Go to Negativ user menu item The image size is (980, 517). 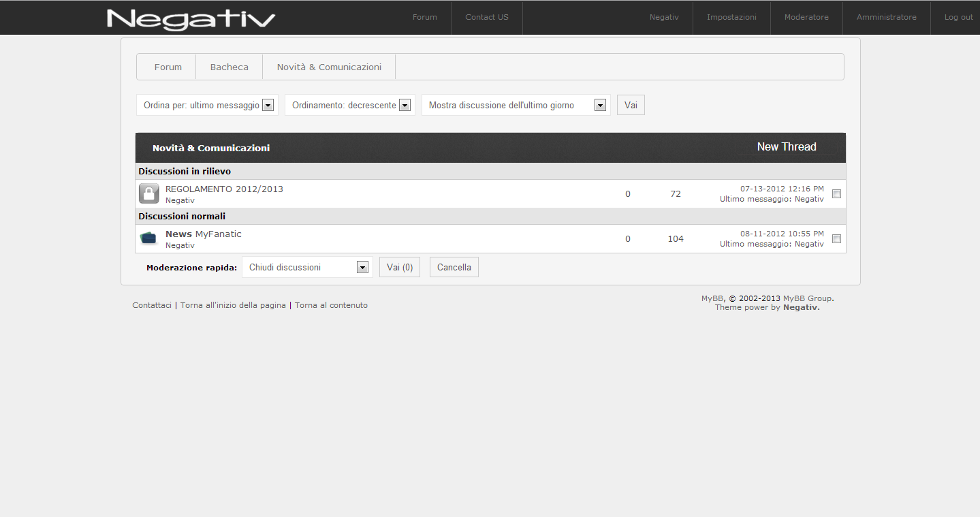(664, 17)
